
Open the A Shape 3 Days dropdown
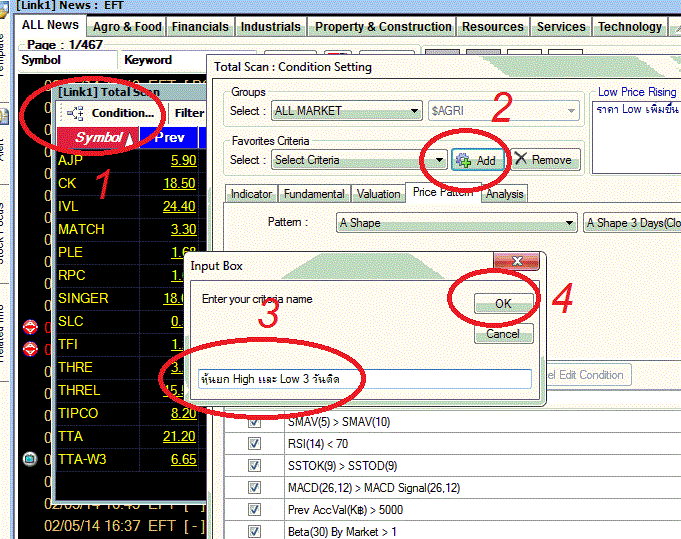click(x=632, y=223)
